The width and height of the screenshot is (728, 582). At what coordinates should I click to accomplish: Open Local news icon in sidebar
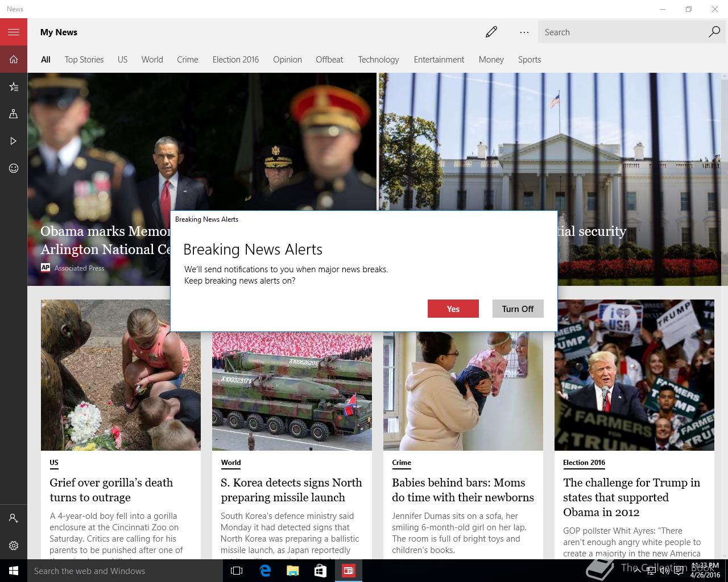[14, 114]
